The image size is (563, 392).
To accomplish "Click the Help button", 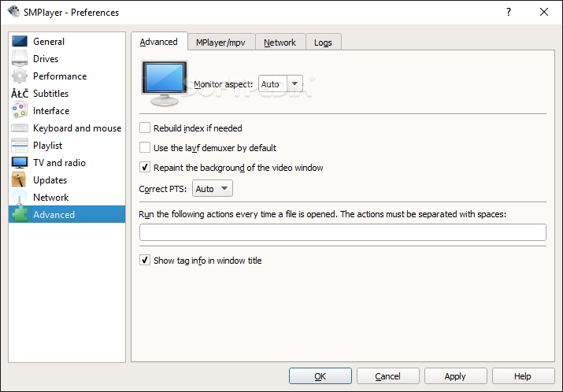I will [523, 375].
